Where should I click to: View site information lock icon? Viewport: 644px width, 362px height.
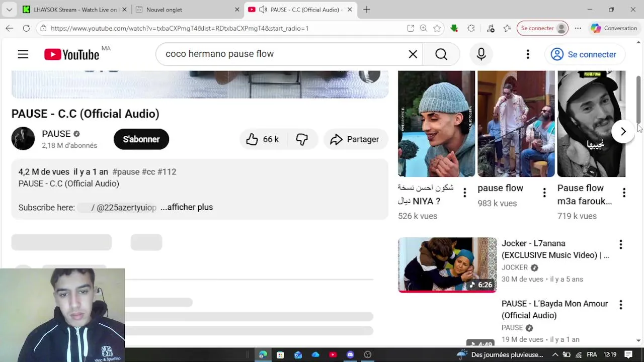click(43, 28)
